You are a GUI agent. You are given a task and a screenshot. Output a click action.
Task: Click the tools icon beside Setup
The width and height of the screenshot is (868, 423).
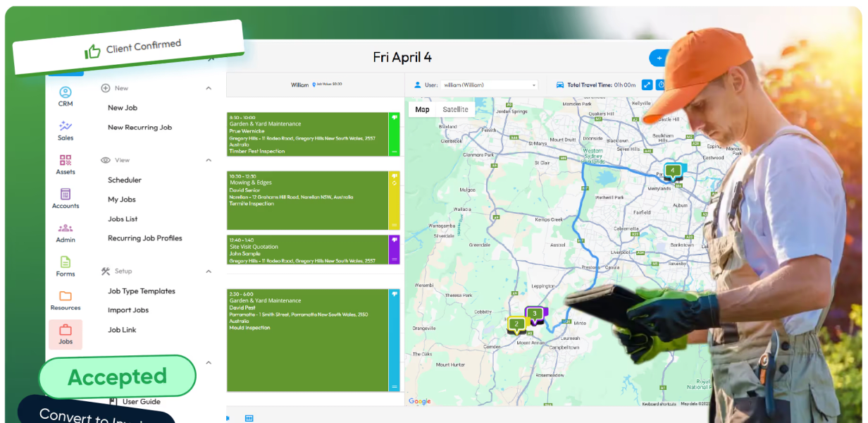pyautogui.click(x=106, y=271)
